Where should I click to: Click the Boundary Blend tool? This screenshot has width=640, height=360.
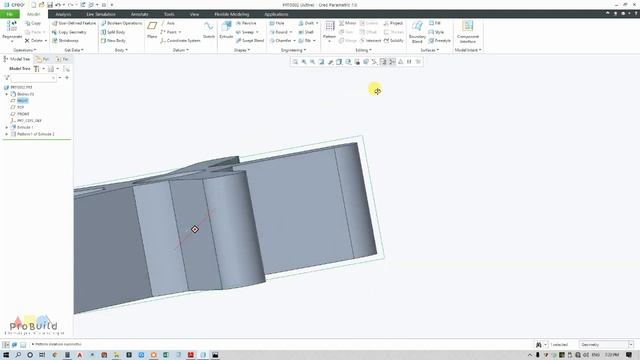click(x=417, y=31)
